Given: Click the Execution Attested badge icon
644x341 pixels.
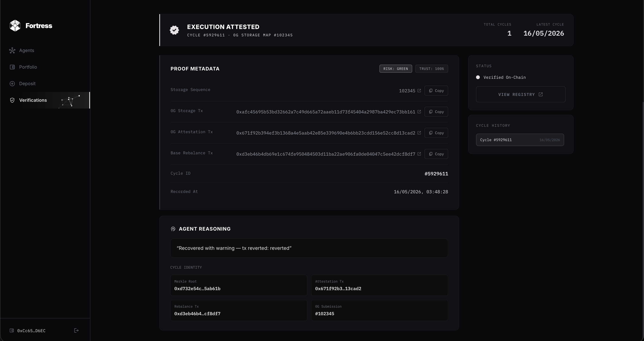Looking at the screenshot, I should tap(175, 30).
